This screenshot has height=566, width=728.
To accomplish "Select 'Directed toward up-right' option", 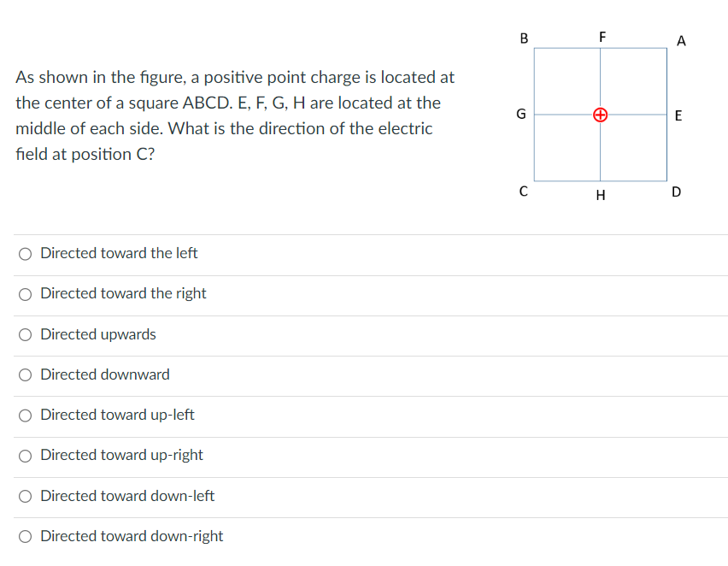I will pyautogui.click(x=26, y=455).
